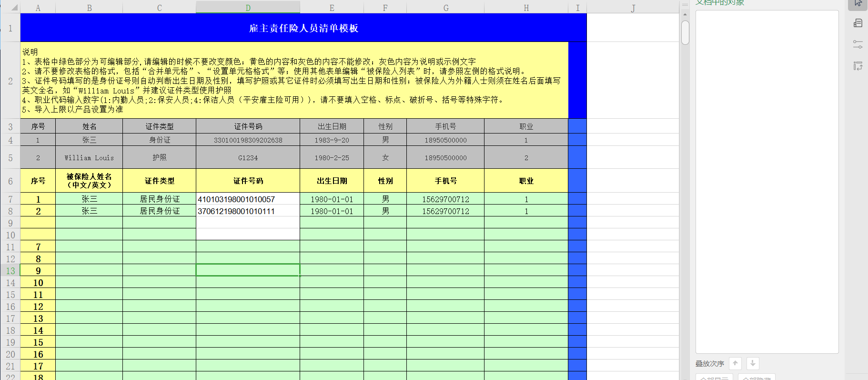Click ID cell 370612198001010111
The image size is (868, 380).
pos(248,211)
